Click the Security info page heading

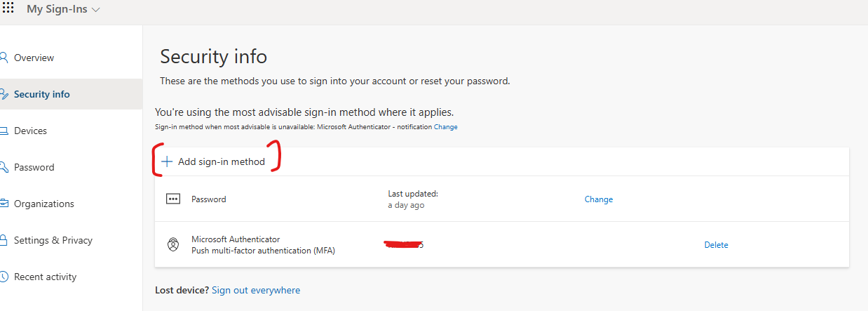(214, 57)
